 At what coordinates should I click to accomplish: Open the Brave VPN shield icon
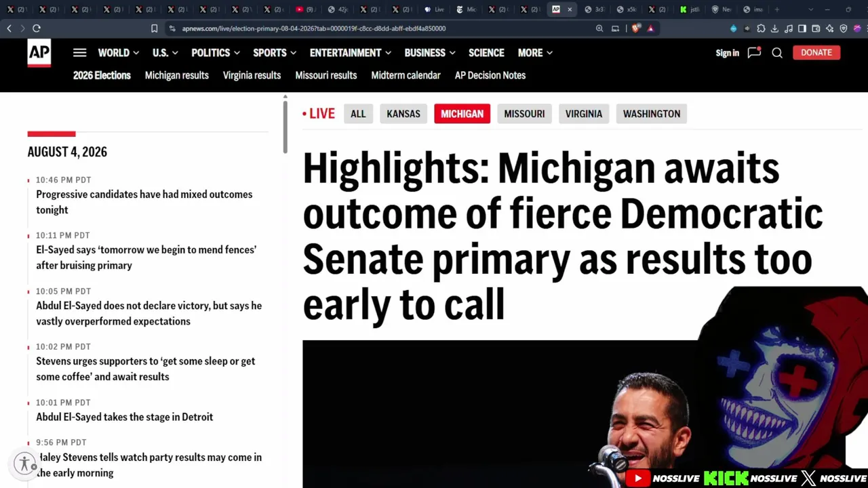[x=844, y=28]
